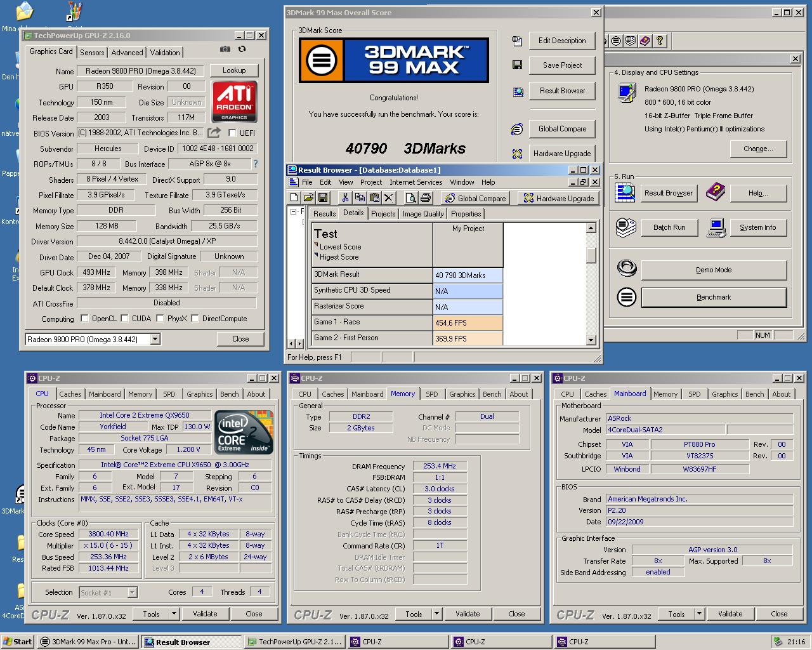
Task: Click the 3DMark 99 Max Pro taskbar button
Action: coord(88,642)
